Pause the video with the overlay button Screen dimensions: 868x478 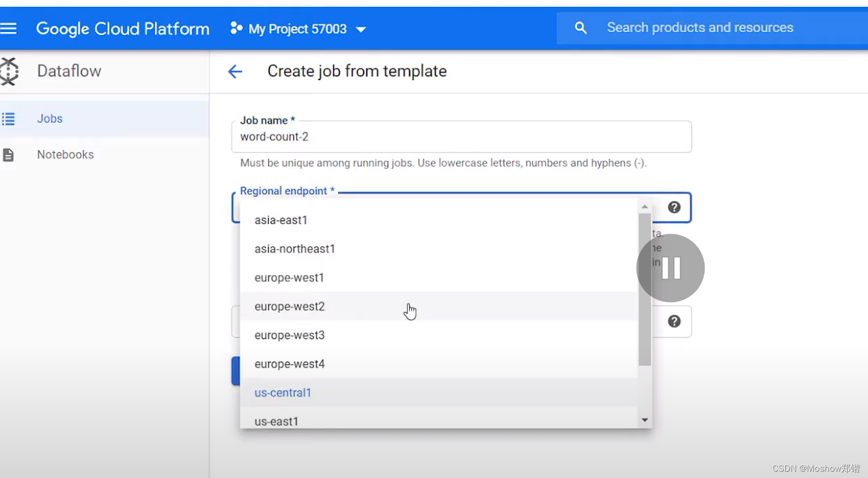point(671,268)
